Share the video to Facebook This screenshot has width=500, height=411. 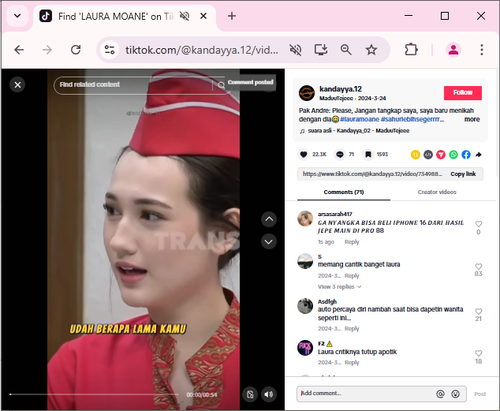(x=466, y=155)
